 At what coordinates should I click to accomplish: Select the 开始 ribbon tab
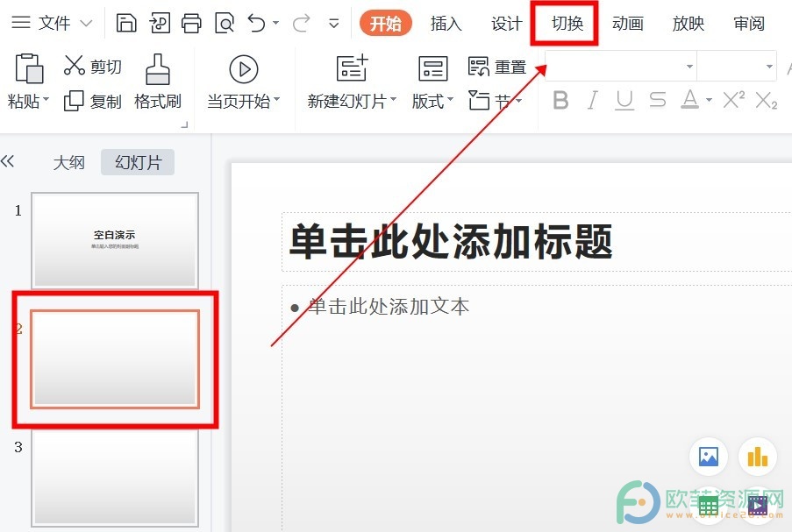pyautogui.click(x=385, y=23)
